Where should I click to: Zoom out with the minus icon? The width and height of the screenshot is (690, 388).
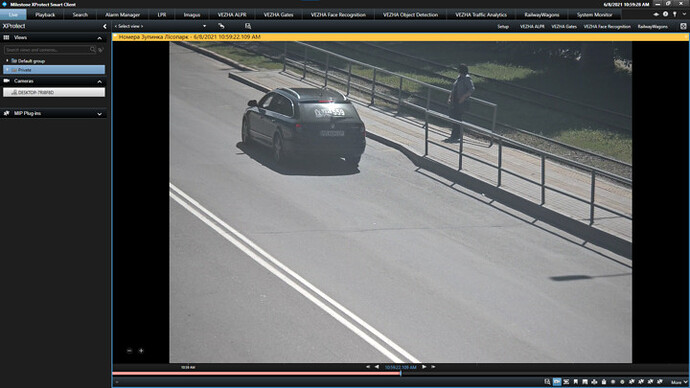coord(129,351)
